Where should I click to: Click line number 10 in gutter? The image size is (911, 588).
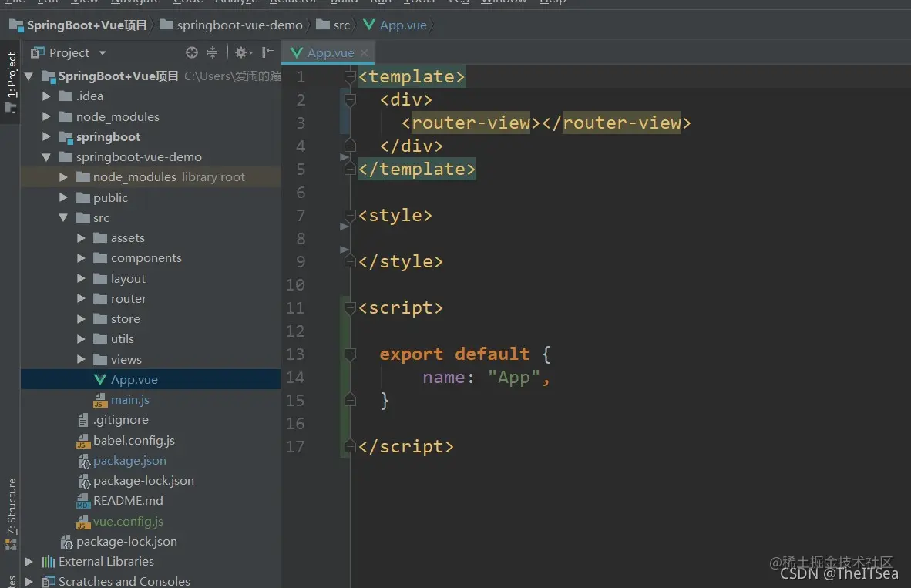295,284
